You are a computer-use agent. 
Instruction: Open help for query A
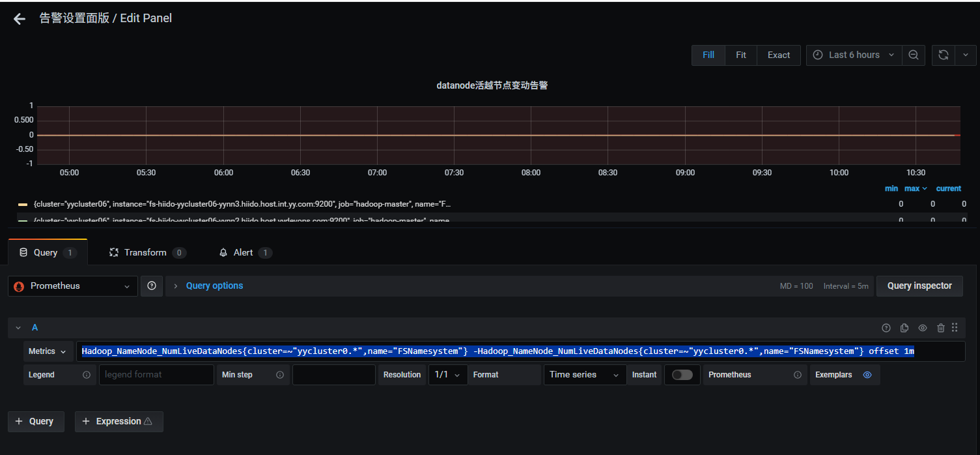click(x=886, y=328)
